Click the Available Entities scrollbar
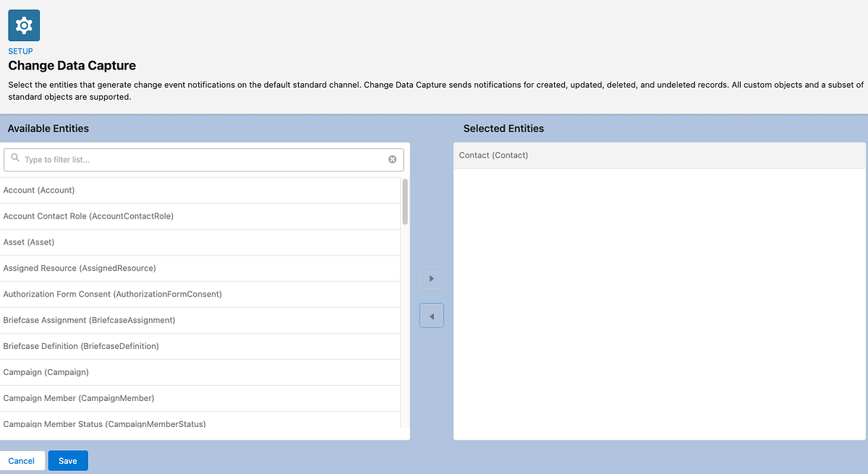The height and width of the screenshot is (474, 868). [405, 203]
